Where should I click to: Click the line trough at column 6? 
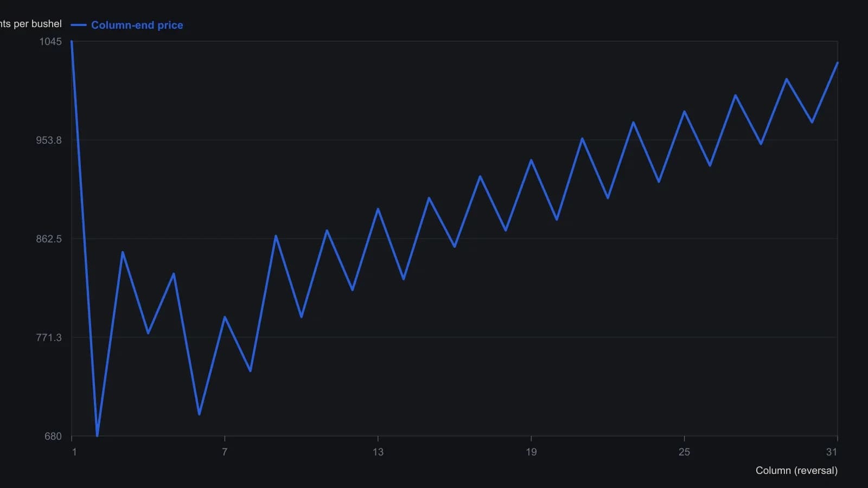click(199, 414)
